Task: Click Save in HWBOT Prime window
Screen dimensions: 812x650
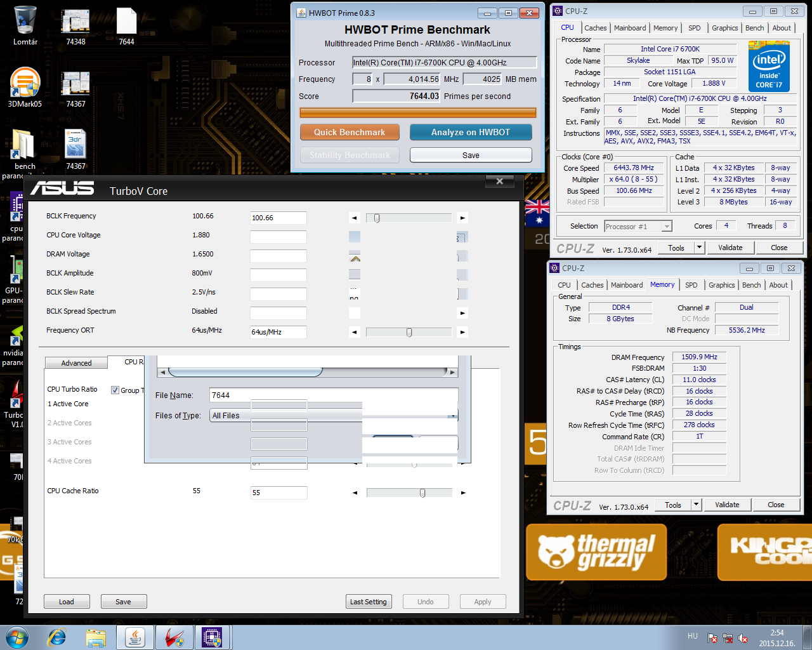Action: coord(471,155)
